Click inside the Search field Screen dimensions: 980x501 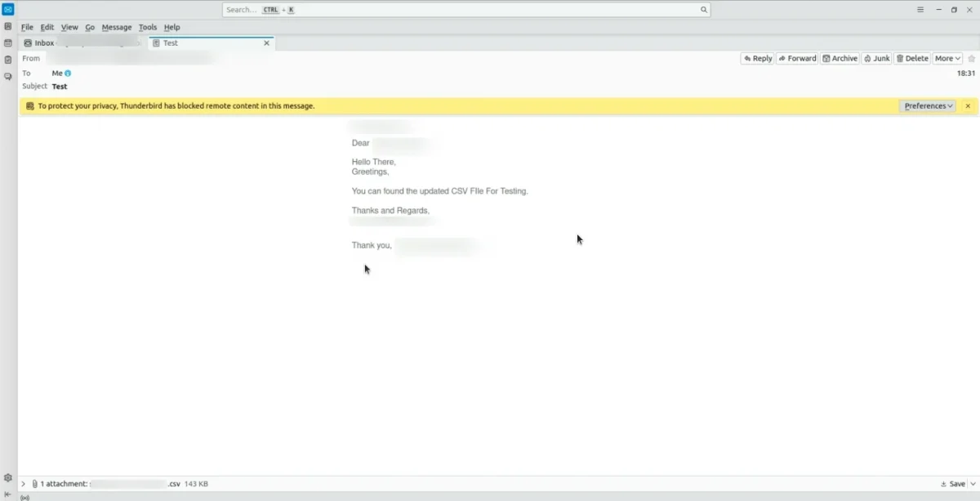465,9
